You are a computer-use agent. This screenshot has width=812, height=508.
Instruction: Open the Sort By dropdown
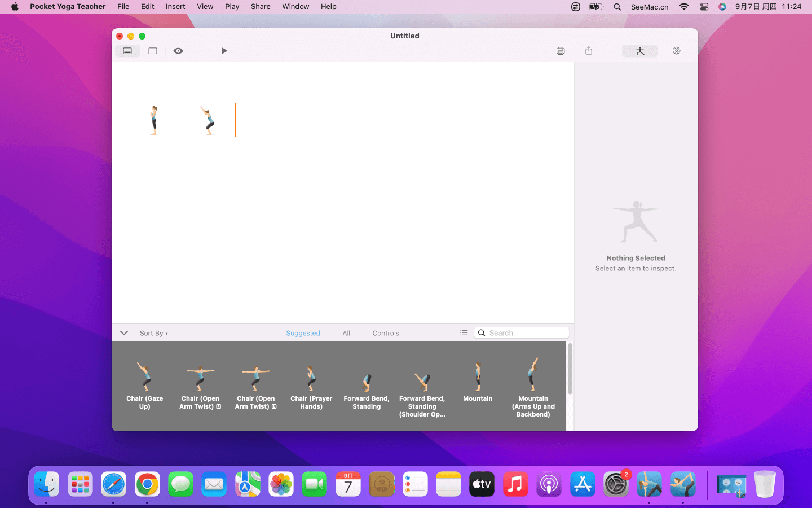point(153,333)
